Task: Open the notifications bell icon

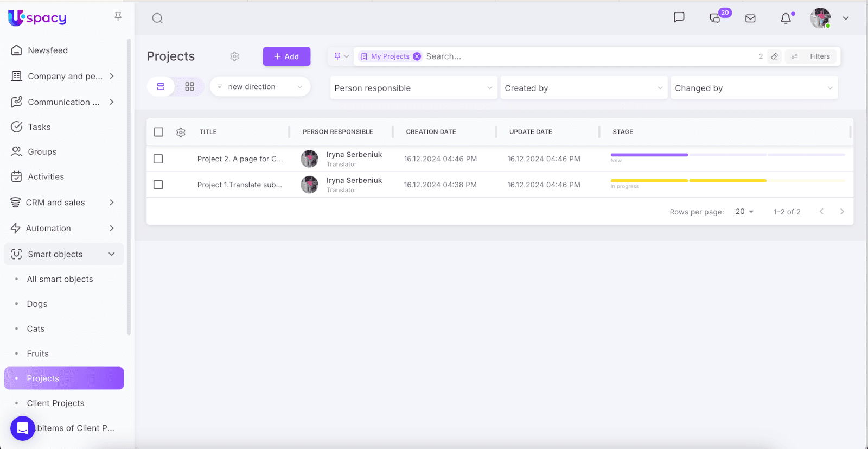Action: tap(786, 18)
